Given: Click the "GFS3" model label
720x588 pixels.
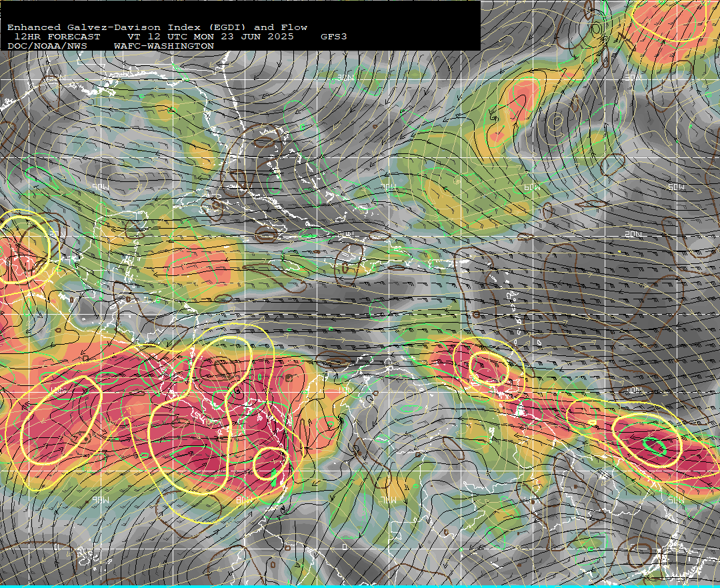Looking at the screenshot, I should coord(334,37).
